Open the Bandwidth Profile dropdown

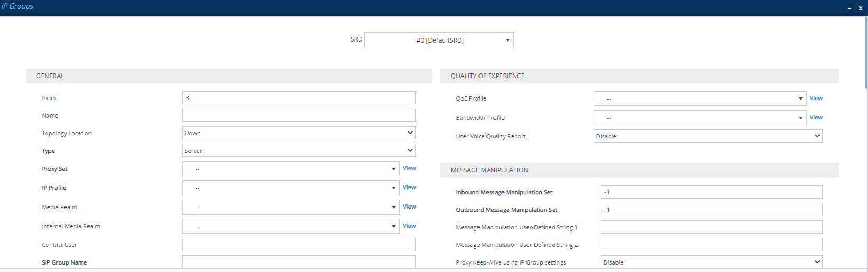(700, 118)
